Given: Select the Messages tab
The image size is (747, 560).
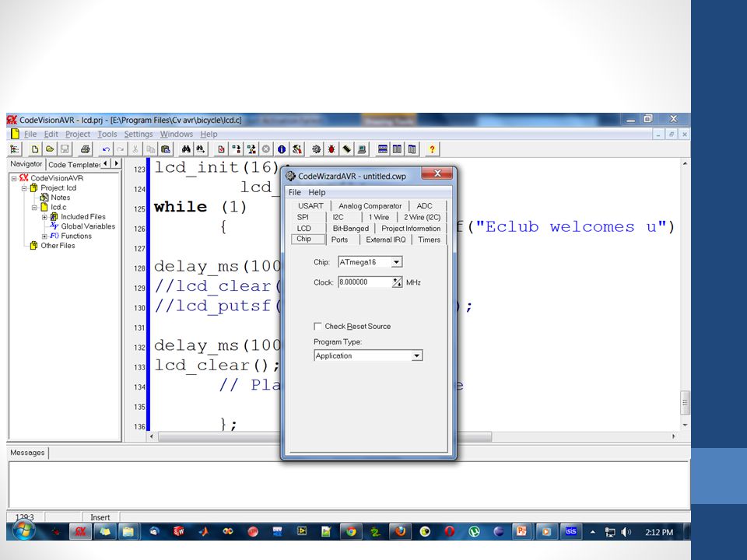Looking at the screenshot, I should [x=28, y=453].
